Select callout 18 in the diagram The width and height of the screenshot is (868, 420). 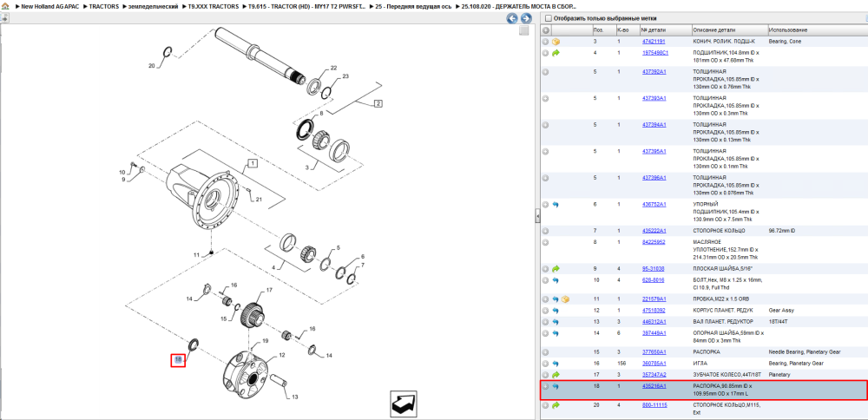178,360
